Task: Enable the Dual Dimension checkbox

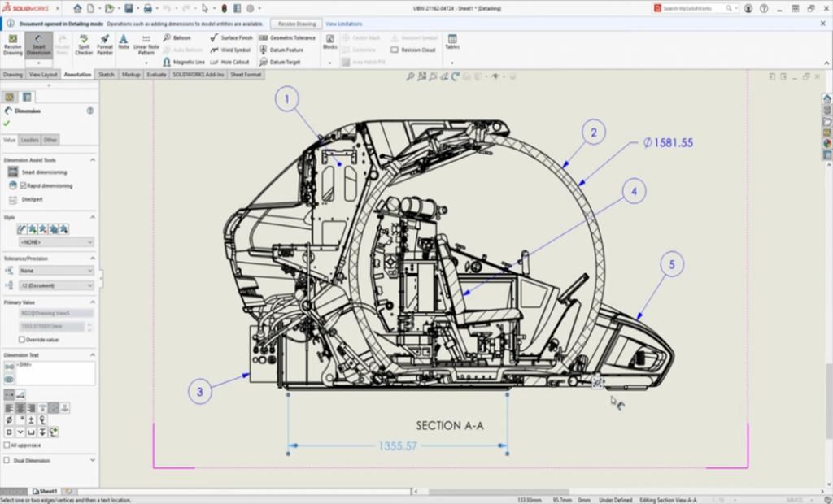Action: pos(7,460)
